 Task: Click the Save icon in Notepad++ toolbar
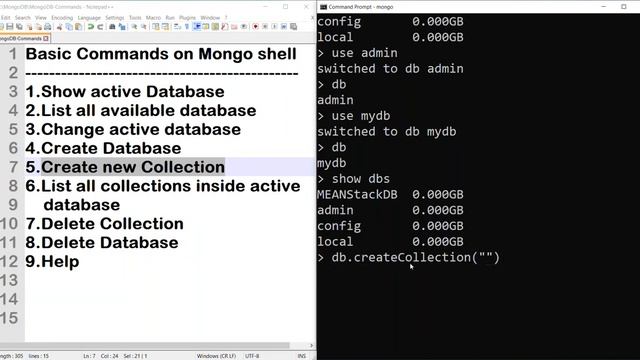click(x=9, y=27)
